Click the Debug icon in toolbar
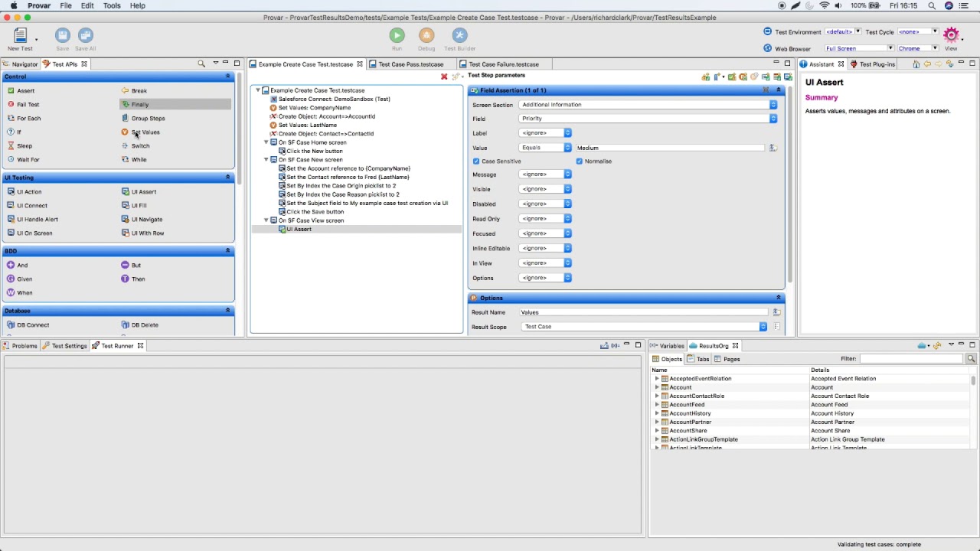The image size is (980, 551). [426, 36]
